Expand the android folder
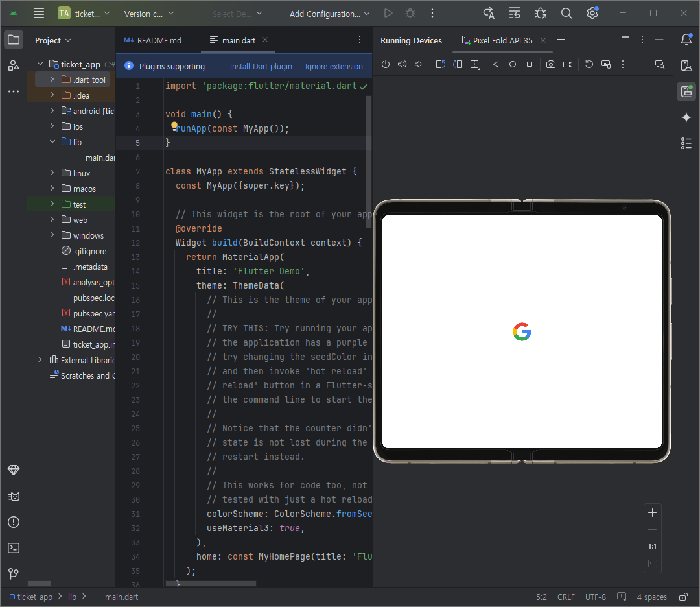 (52, 111)
